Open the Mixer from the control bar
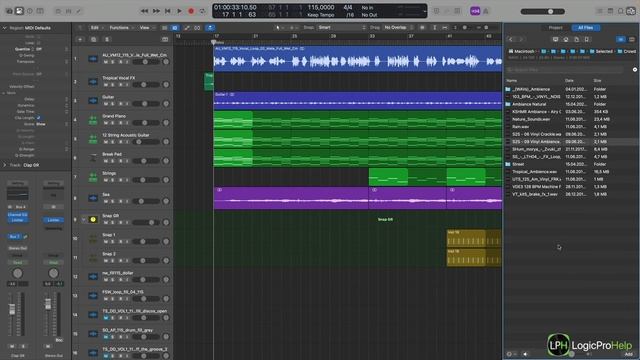The height and width of the screenshot is (360, 640). click(68, 11)
